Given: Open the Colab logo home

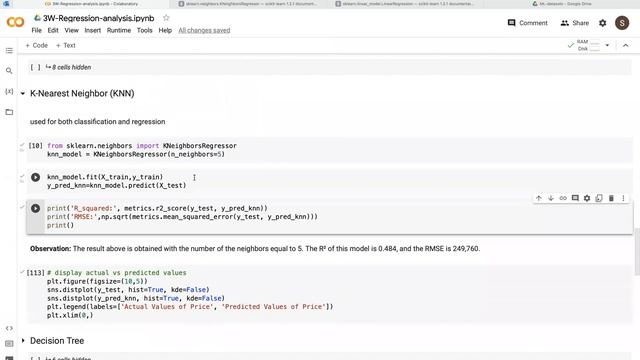Looking at the screenshot, I should 16,22.
